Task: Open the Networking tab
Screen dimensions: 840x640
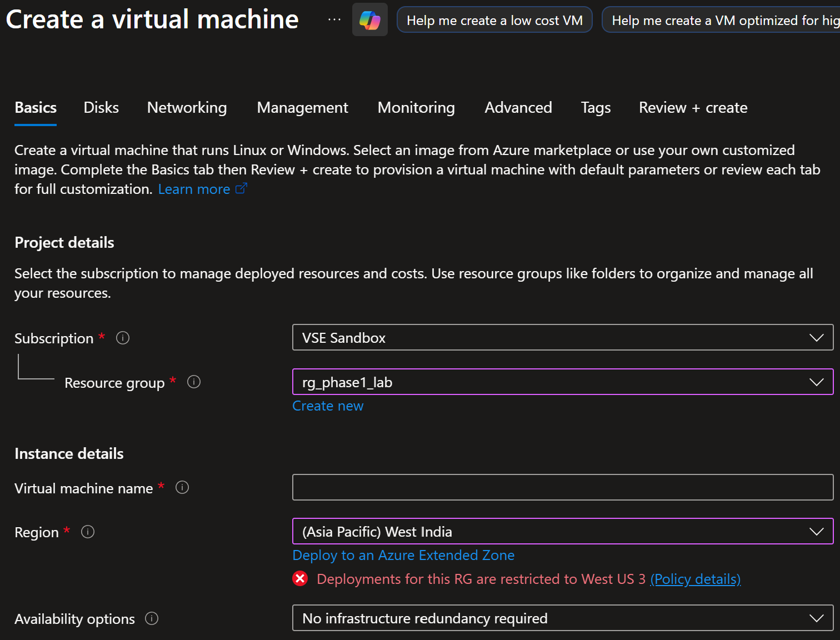Action: click(x=187, y=108)
